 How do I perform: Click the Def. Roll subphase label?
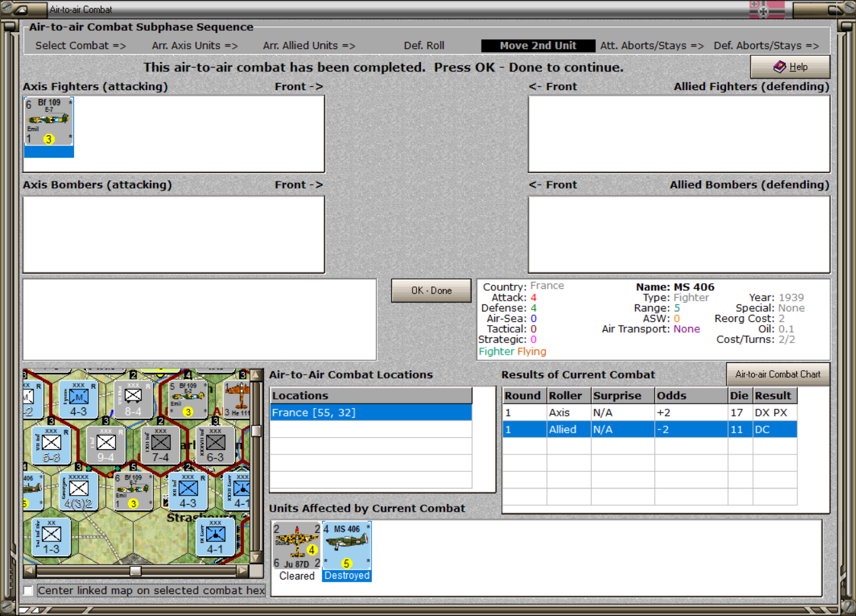pos(424,46)
